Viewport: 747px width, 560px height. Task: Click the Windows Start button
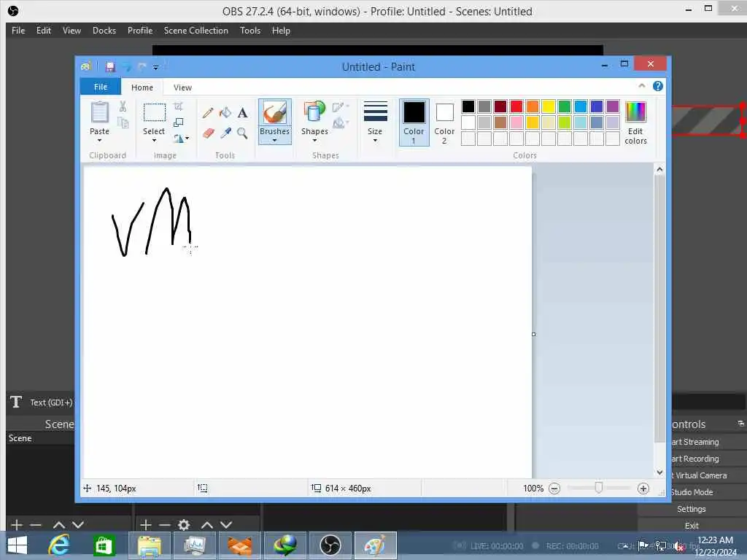pos(18,545)
